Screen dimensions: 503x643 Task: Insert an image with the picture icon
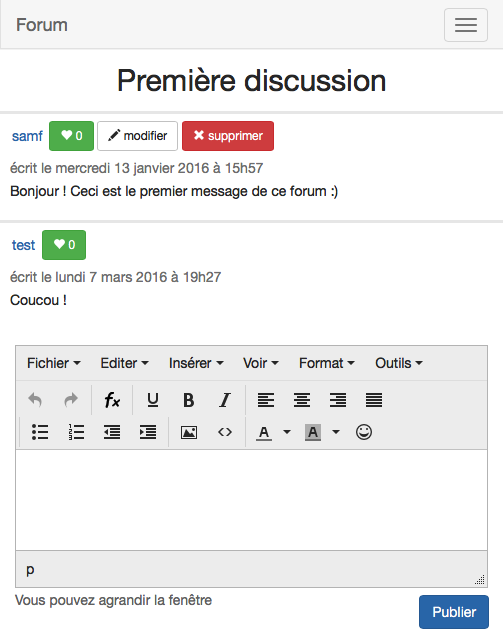pos(189,432)
